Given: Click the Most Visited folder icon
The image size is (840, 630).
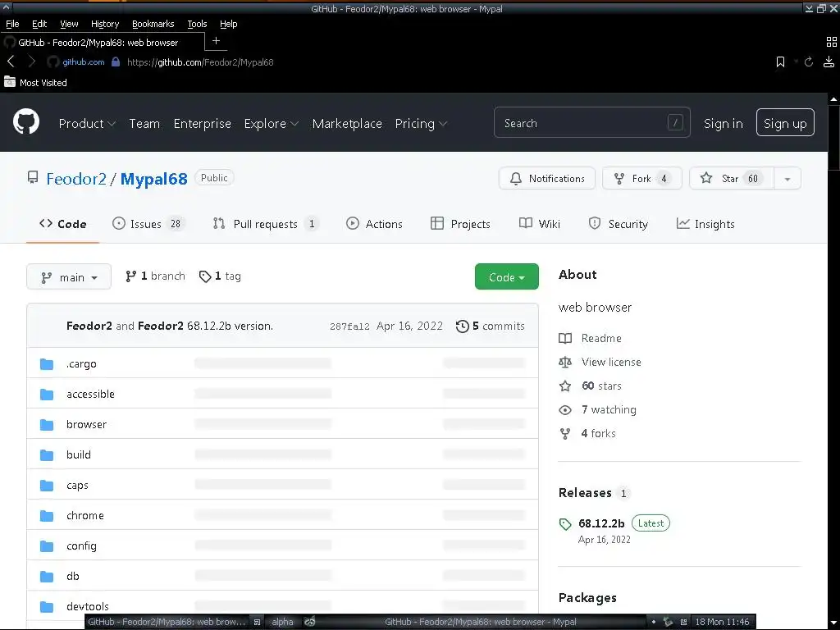Looking at the screenshot, I should [10, 81].
